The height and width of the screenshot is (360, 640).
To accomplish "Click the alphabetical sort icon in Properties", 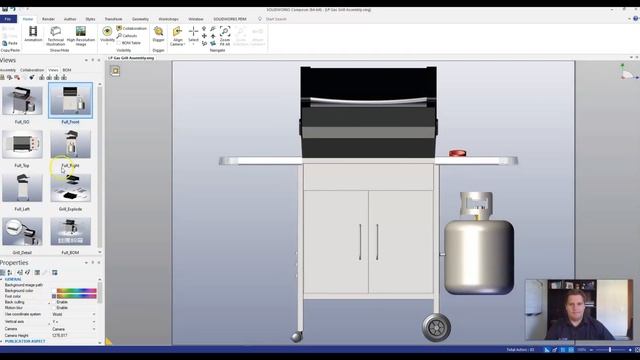I will 10,272.
